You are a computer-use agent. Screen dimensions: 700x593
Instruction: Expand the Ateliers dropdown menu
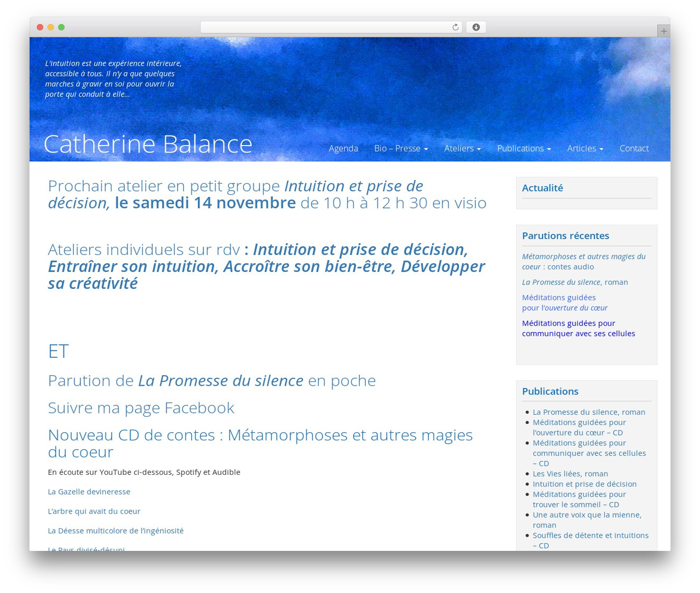[462, 148]
